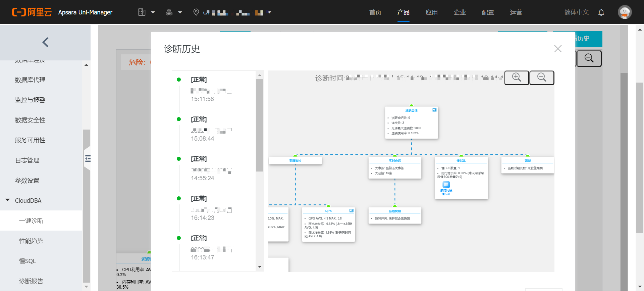Select 一键诊断 under CloudDBA

[x=41, y=221]
